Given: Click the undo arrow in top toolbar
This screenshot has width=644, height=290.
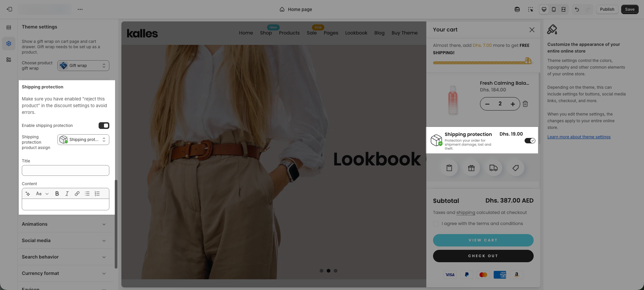Looking at the screenshot, I should tap(577, 9).
